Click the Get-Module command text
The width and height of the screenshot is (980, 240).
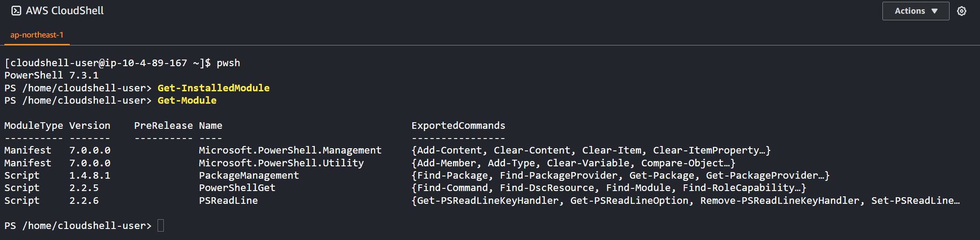[187, 100]
